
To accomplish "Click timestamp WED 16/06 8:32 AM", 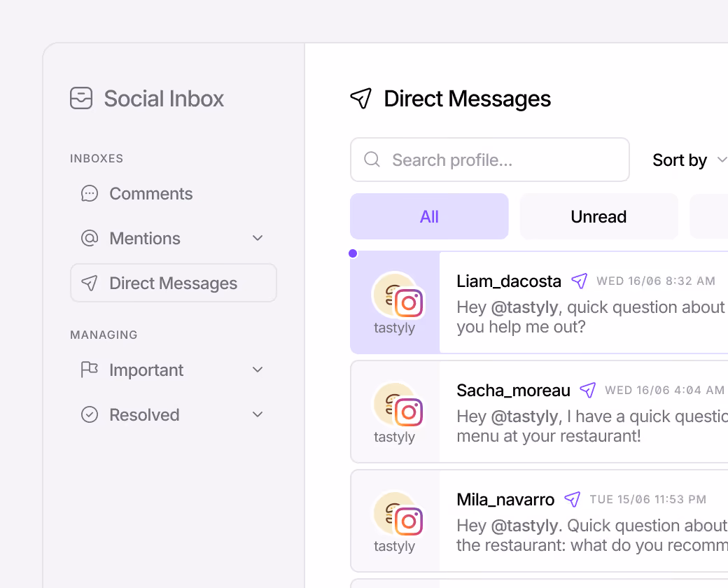I will point(656,281).
